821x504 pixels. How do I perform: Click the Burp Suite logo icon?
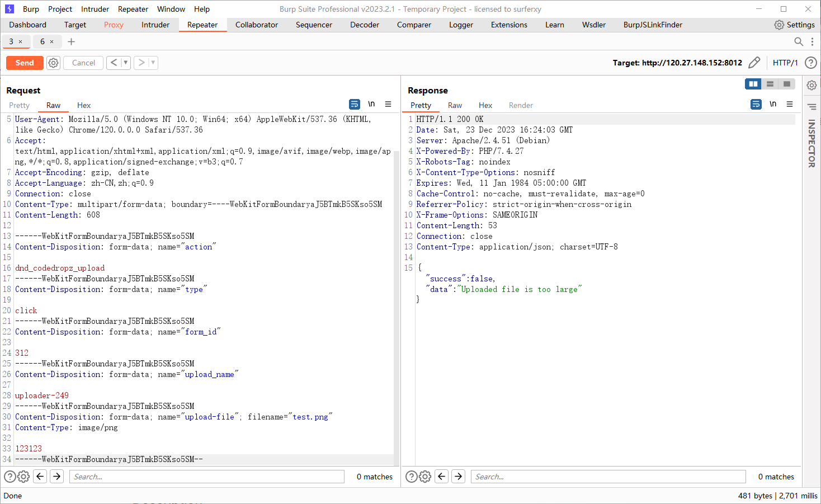click(10, 9)
